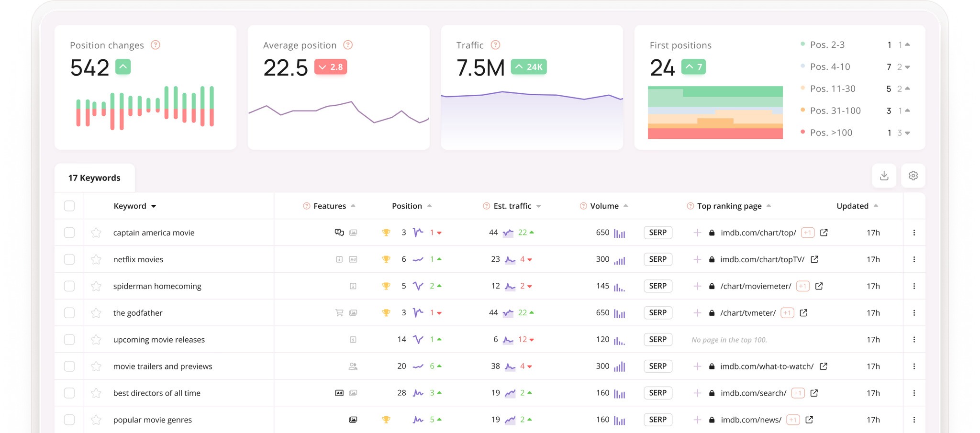Favorite movie trailers and previews keyword
This screenshot has width=980, height=433.
click(x=96, y=366)
